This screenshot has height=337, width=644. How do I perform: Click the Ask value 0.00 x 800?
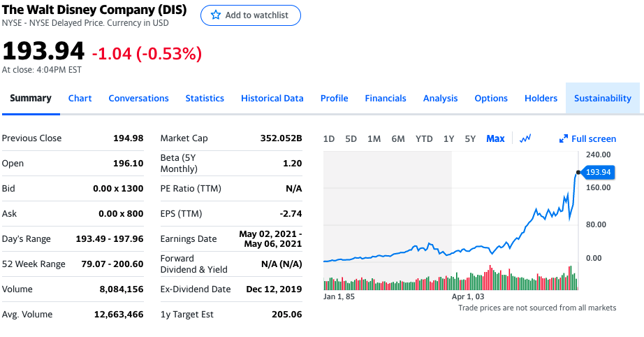click(121, 214)
